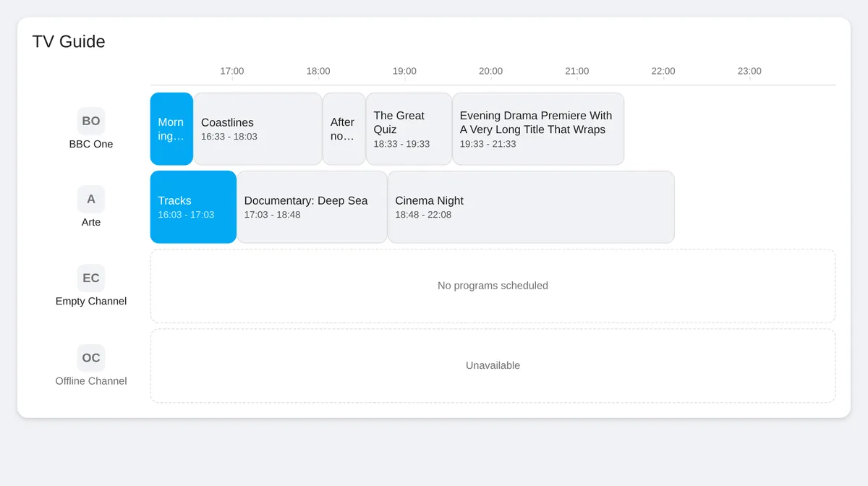Click the 22:00 time marker

[663, 71]
